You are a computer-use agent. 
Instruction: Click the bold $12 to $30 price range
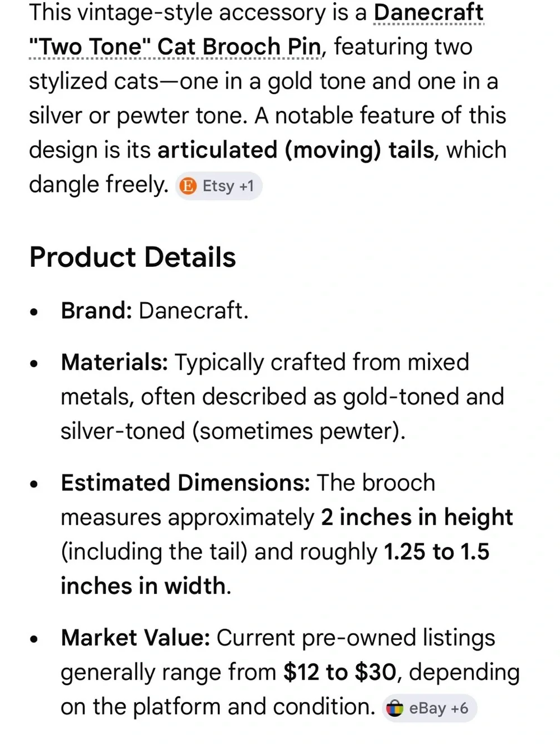click(340, 672)
